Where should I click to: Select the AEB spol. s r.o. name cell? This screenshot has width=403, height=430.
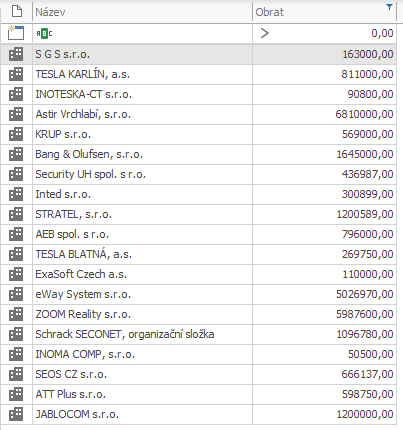click(x=142, y=234)
